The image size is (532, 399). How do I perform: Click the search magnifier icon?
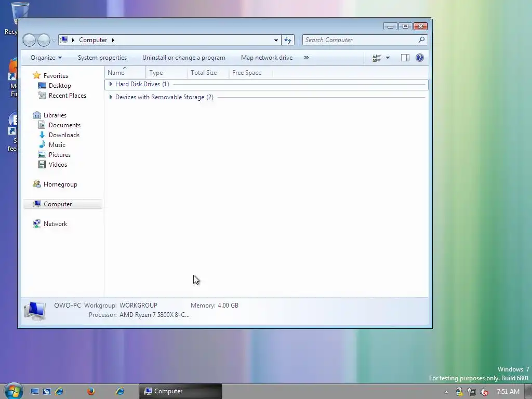(421, 39)
